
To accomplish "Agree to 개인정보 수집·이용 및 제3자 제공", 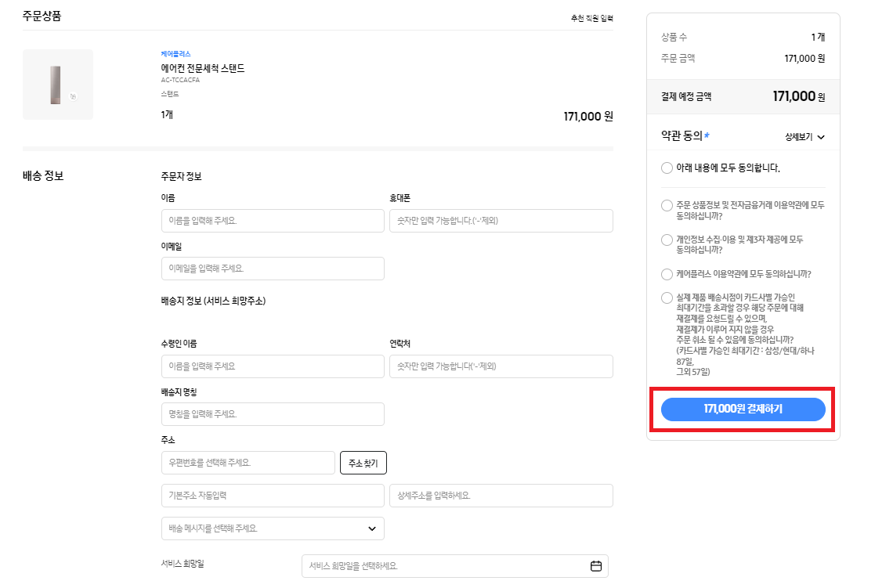I will (x=667, y=240).
